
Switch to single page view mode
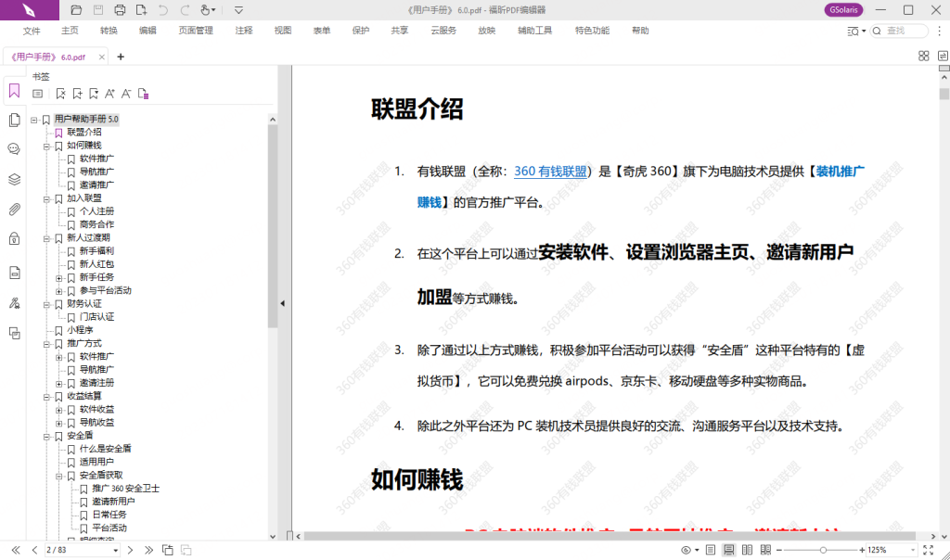tap(711, 550)
